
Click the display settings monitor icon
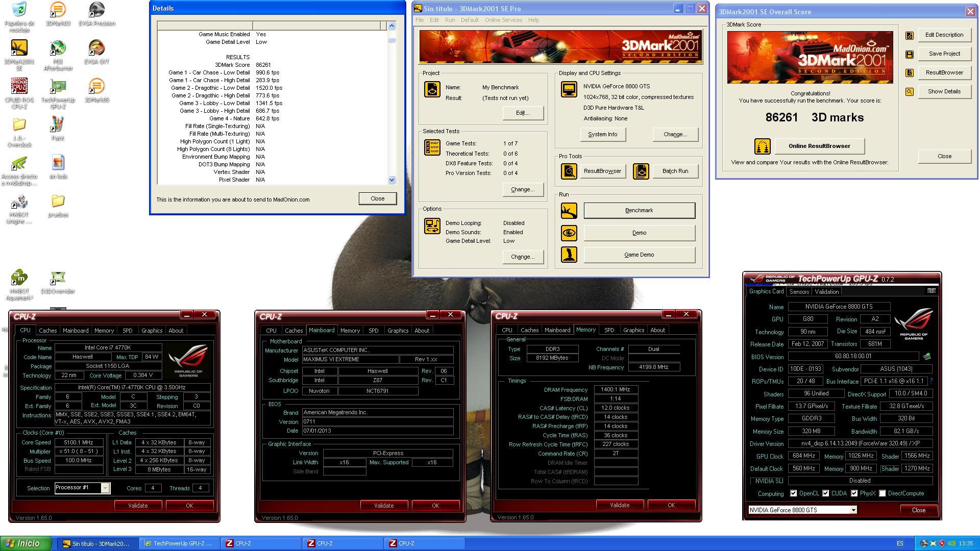(x=569, y=89)
